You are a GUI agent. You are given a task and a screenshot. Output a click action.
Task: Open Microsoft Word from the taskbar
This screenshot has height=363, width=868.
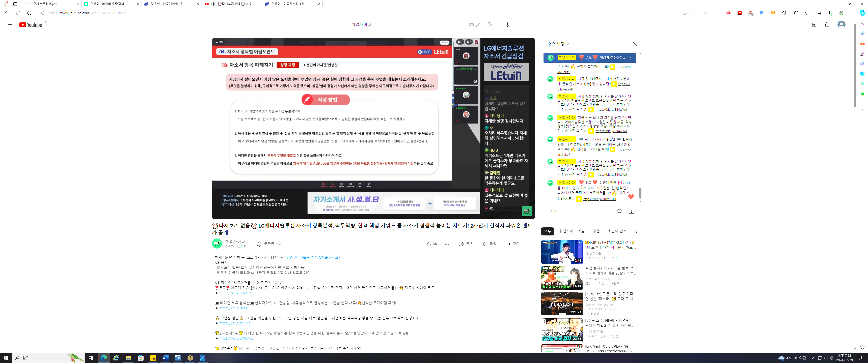tap(165, 358)
